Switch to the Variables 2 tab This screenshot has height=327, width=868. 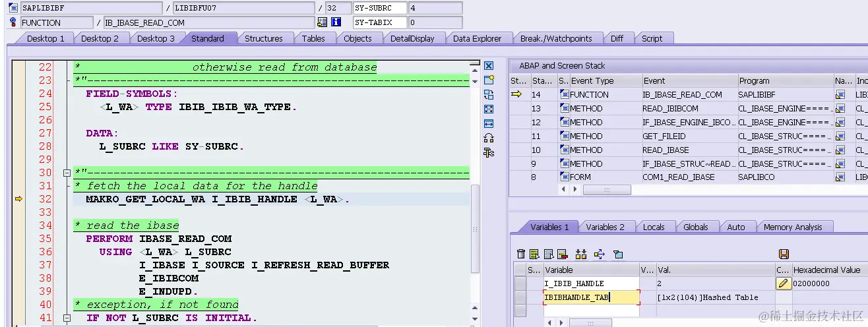click(605, 227)
